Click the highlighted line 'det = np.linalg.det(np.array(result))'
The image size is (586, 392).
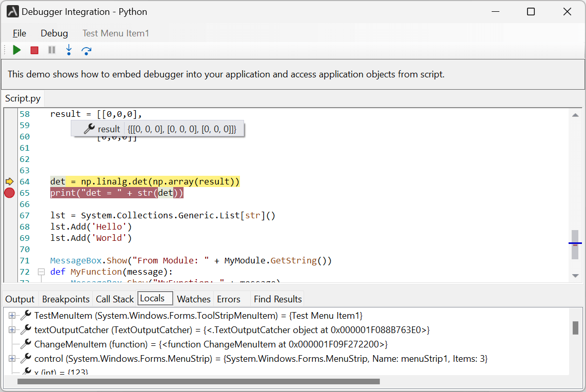[x=145, y=181]
